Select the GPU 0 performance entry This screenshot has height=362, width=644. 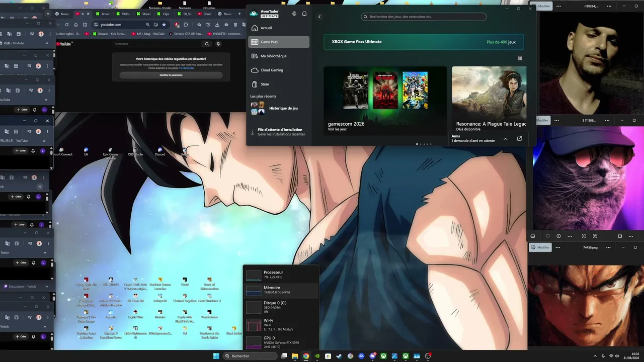pyautogui.click(x=281, y=342)
